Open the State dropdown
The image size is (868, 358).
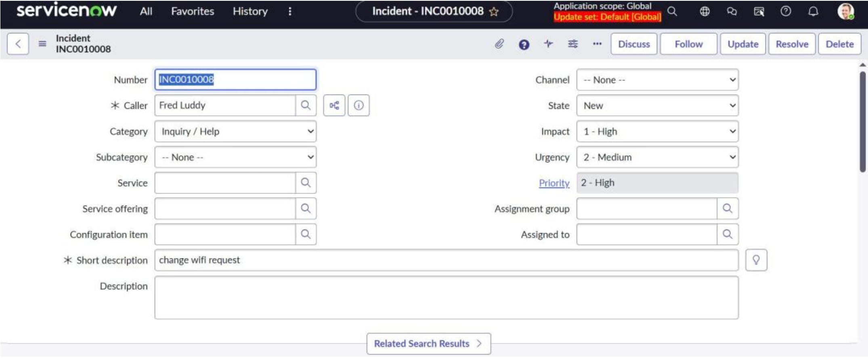pos(657,105)
